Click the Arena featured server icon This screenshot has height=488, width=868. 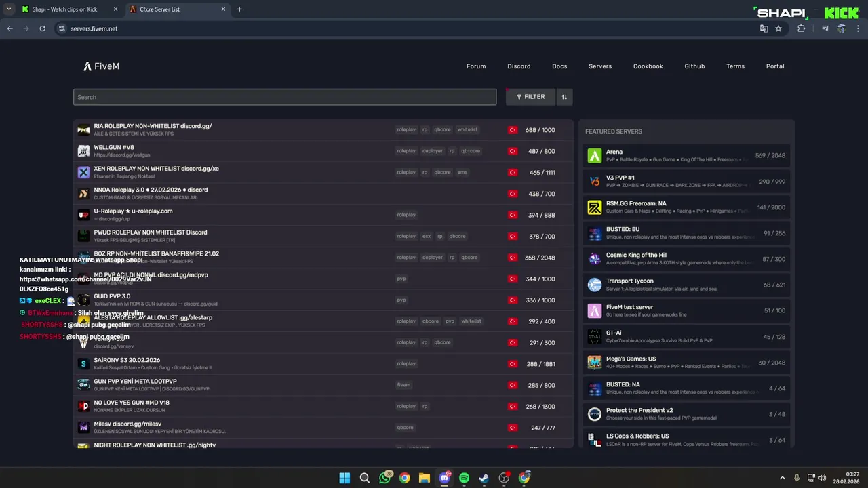click(595, 156)
